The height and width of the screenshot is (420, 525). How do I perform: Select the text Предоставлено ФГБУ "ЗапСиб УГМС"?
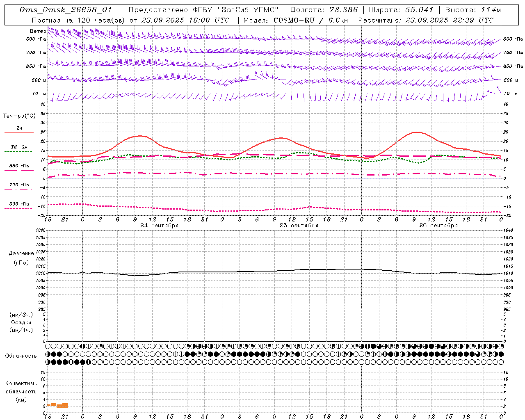coord(203,10)
